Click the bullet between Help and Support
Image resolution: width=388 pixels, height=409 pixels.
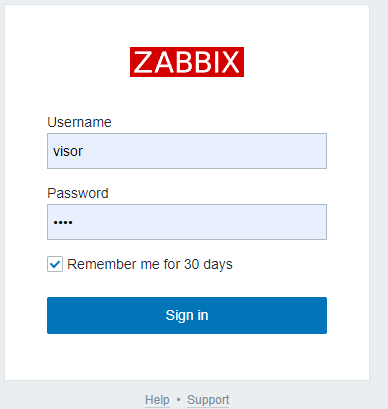(178, 399)
